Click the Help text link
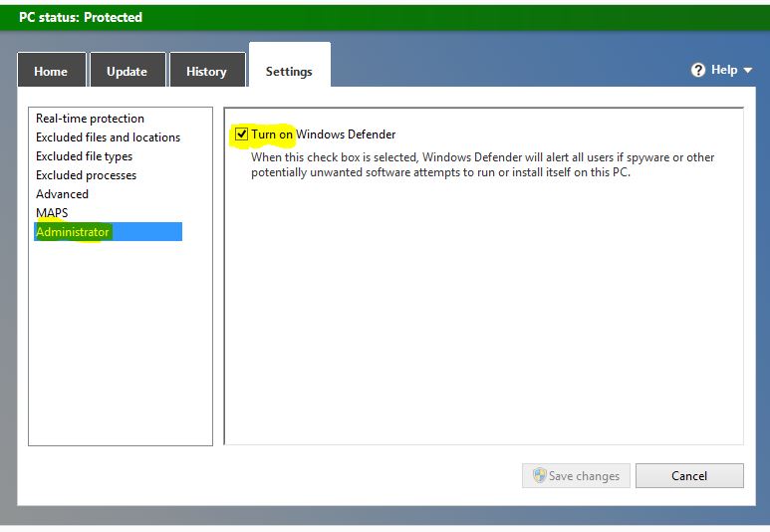This screenshot has width=770, height=532. (724, 70)
